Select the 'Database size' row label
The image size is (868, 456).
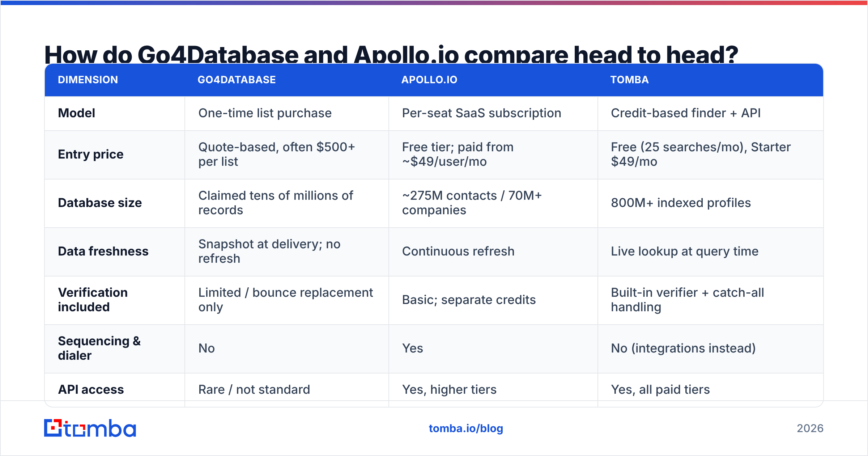pos(100,203)
